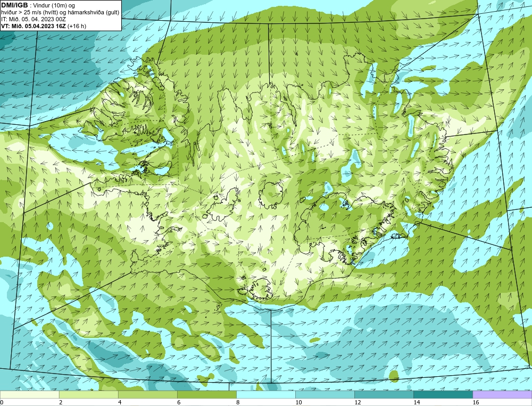Click the dark green 6–8 m/s legend swatch
The height and width of the screenshot is (406, 532).
coord(206,394)
